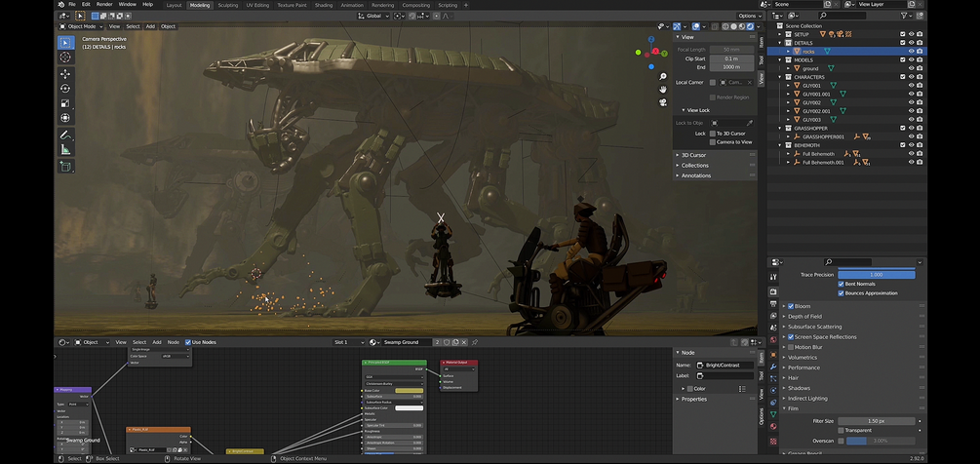Screen dimensions: 980x464
Task: Choose the Annotate pencil tool
Action: click(65, 135)
